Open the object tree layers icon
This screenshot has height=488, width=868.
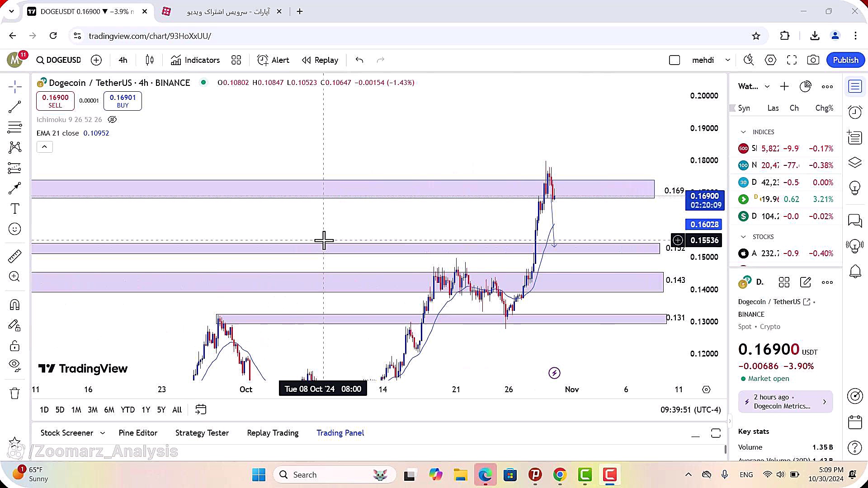pyautogui.click(x=855, y=162)
